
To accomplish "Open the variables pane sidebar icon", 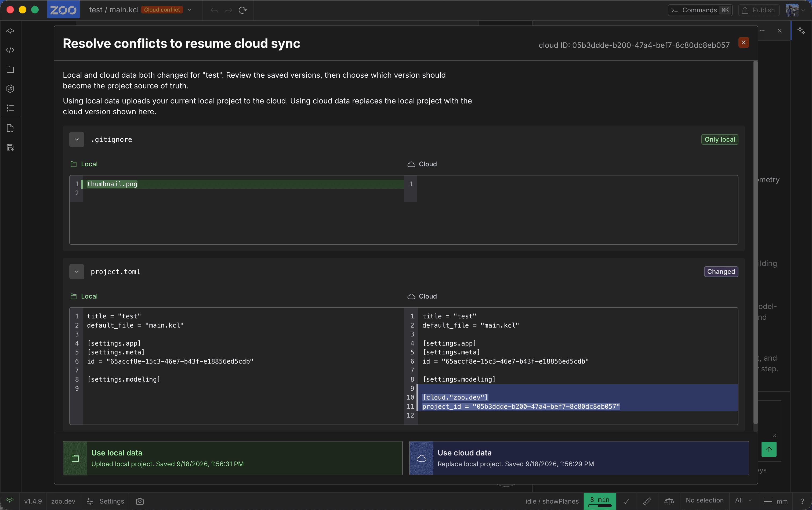I will [10, 88].
